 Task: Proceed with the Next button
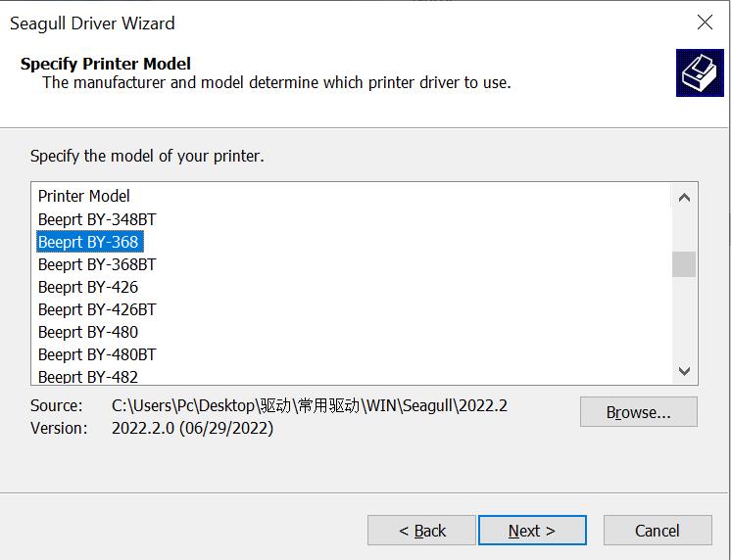[x=532, y=531]
